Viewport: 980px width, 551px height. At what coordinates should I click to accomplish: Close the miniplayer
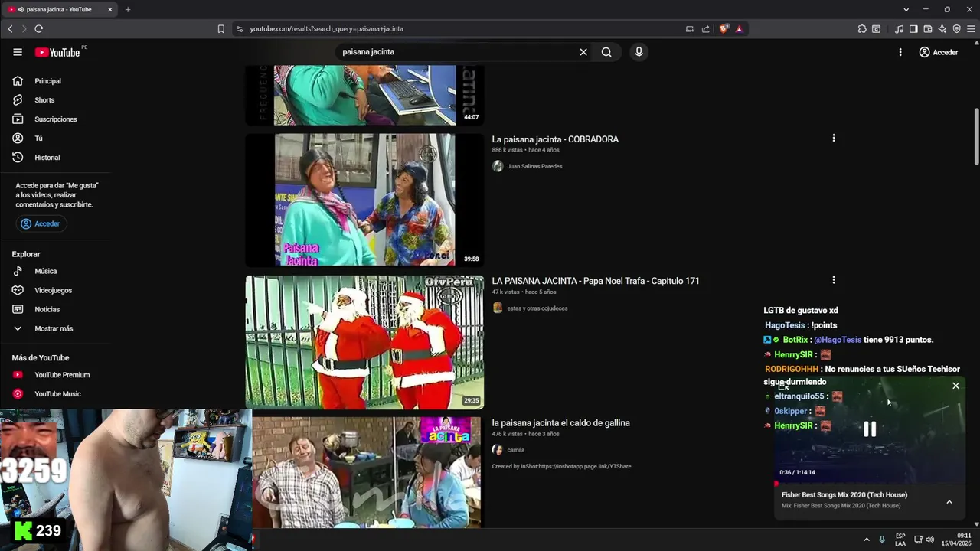(x=955, y=386)
